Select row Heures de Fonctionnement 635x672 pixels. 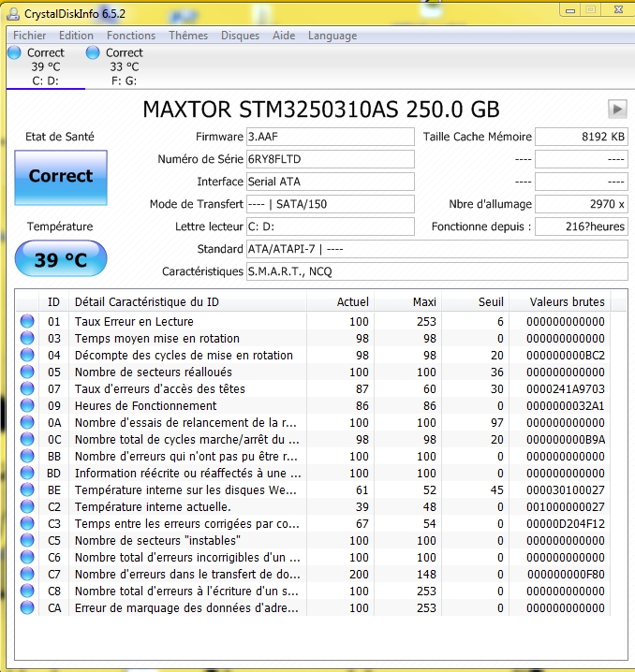tap(313, 405)
